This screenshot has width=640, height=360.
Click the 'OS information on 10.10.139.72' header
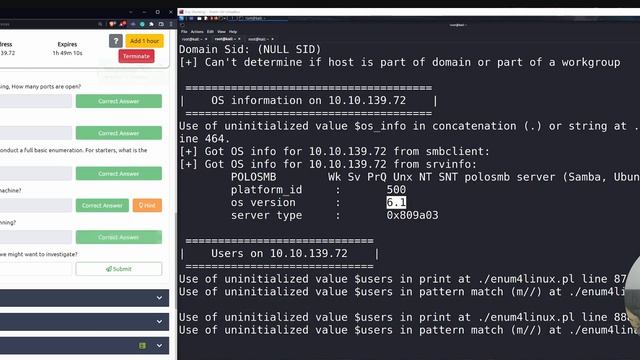(x=308, y=100)
